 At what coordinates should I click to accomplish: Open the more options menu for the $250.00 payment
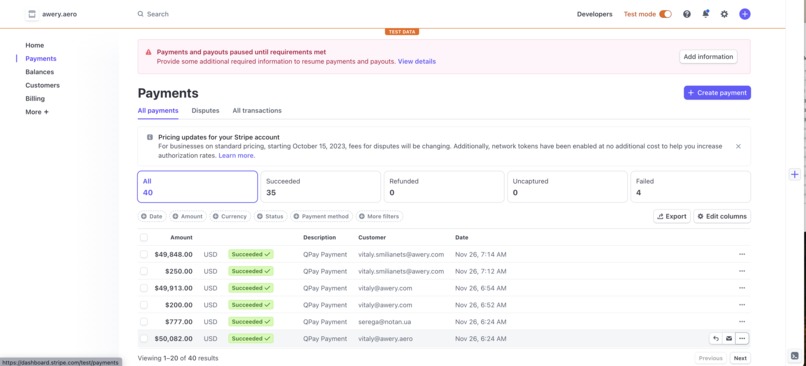pyautogui.click(x=742, y=271)
